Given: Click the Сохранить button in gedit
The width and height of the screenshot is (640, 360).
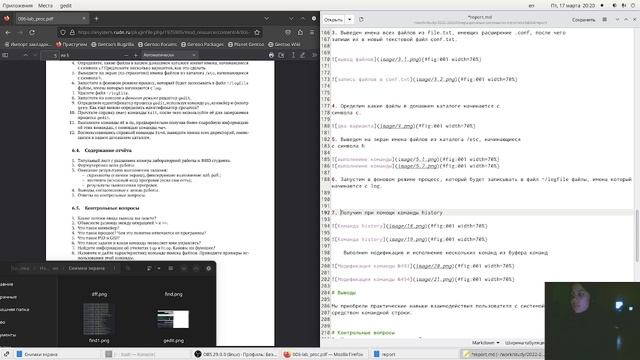Looking at the screenshot, I should pyautogui.click(x=583, y=20).
